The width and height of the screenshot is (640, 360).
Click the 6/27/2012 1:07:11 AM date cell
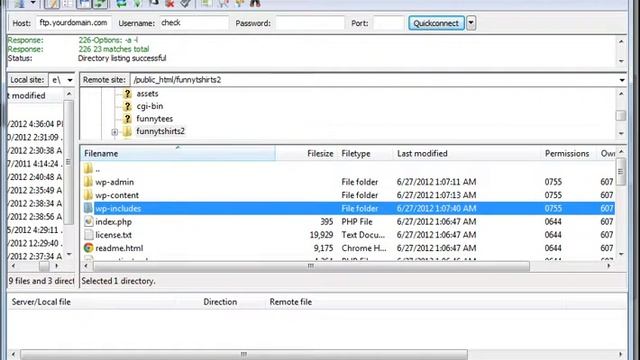tap(436, 182)
